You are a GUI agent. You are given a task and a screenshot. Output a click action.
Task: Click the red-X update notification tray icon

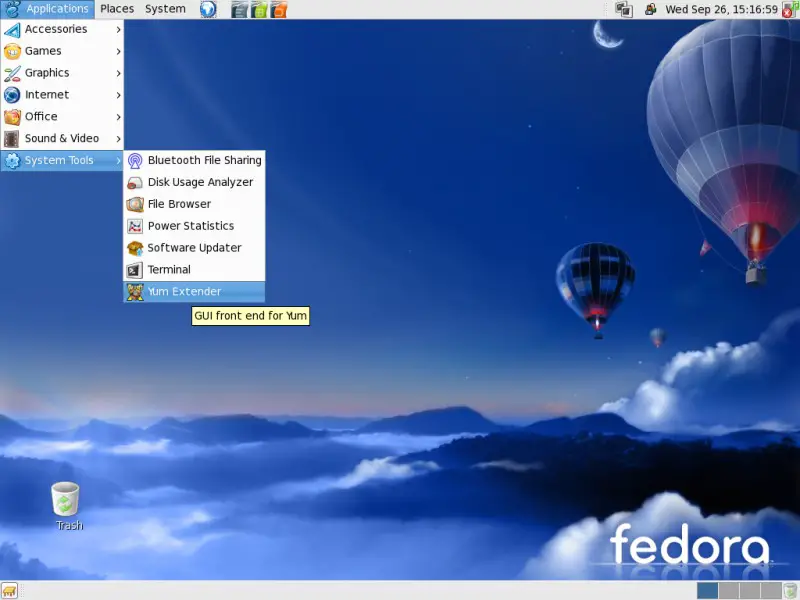788,10
